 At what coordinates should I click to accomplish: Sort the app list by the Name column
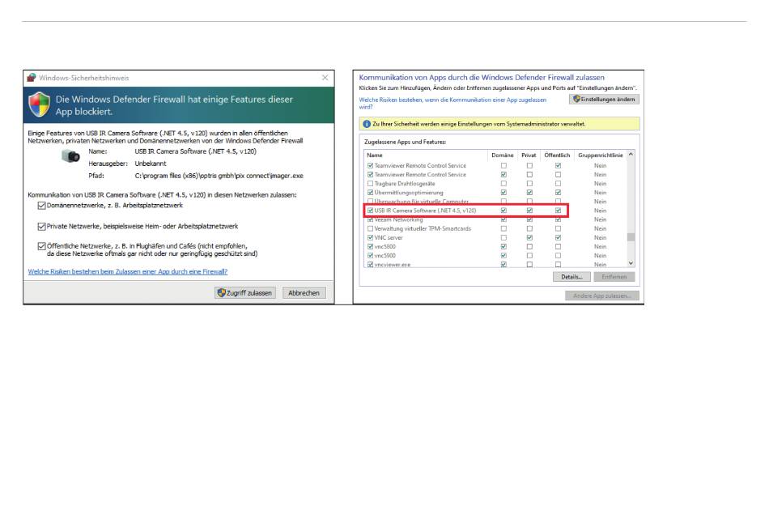point(375,155)
